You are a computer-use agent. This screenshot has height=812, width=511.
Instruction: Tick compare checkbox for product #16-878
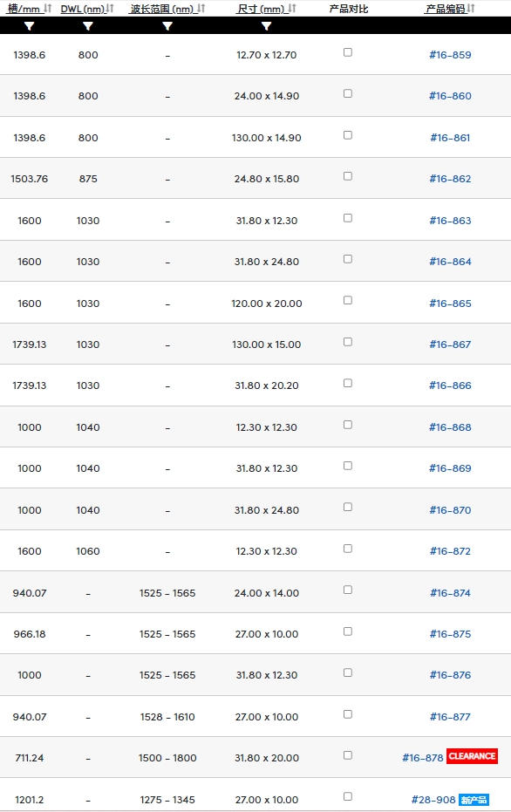(348, 755)
